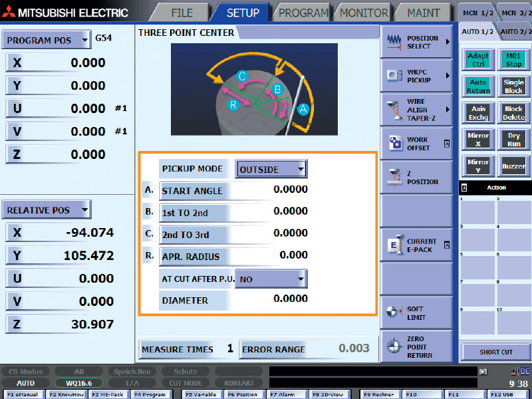The width and height of the screenshot is (532, 399).
Task: Open Current E-Pack settings
Action: [x=416, y=245]
